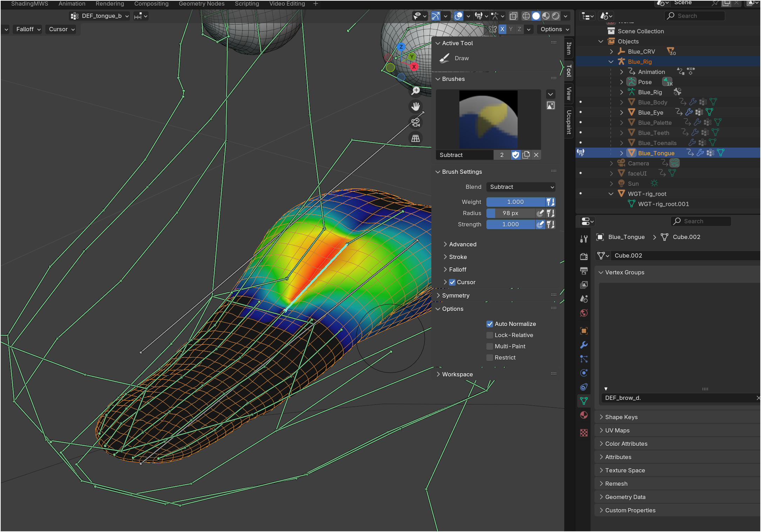Viewport: 761px width, 532px height.
Task: Open the Item sidebar tab
Action: pos(569,48)
